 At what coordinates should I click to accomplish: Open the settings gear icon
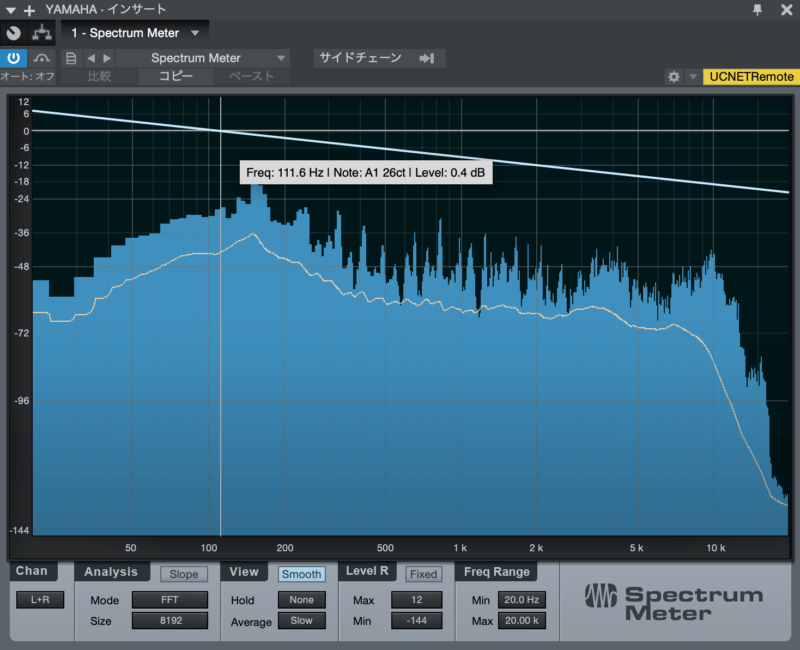click(674, 77)
